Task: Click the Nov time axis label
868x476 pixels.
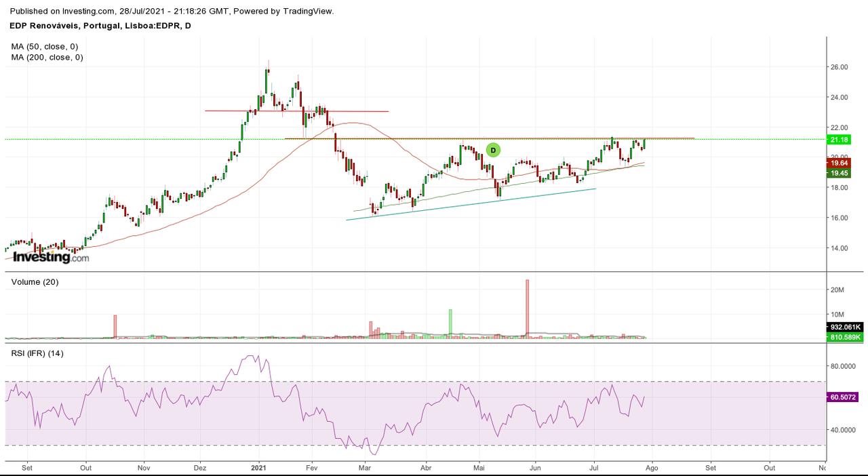Action: coord(144,467)
